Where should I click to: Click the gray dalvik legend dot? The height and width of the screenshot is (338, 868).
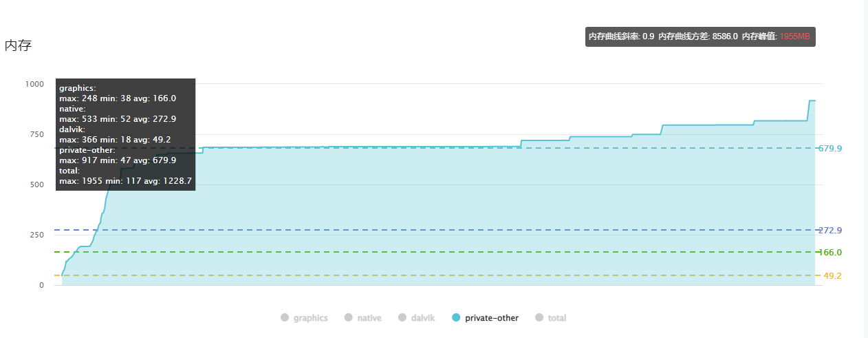[402, 318]
